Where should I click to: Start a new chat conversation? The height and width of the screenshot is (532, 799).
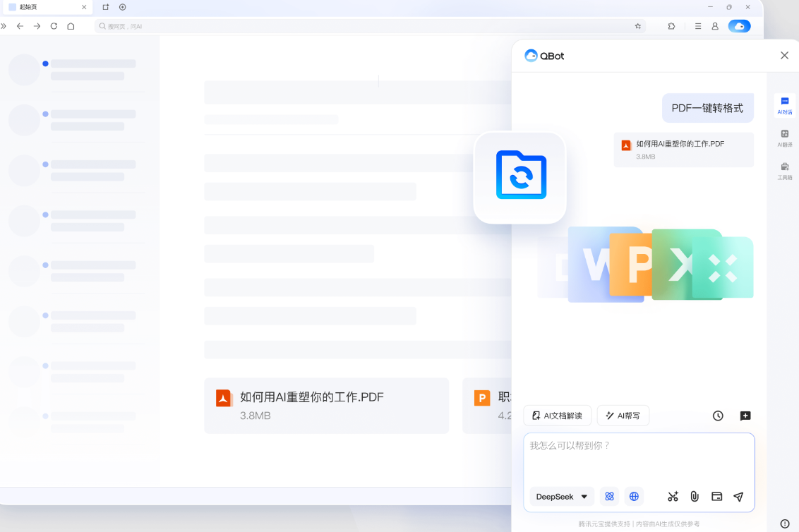745,416
